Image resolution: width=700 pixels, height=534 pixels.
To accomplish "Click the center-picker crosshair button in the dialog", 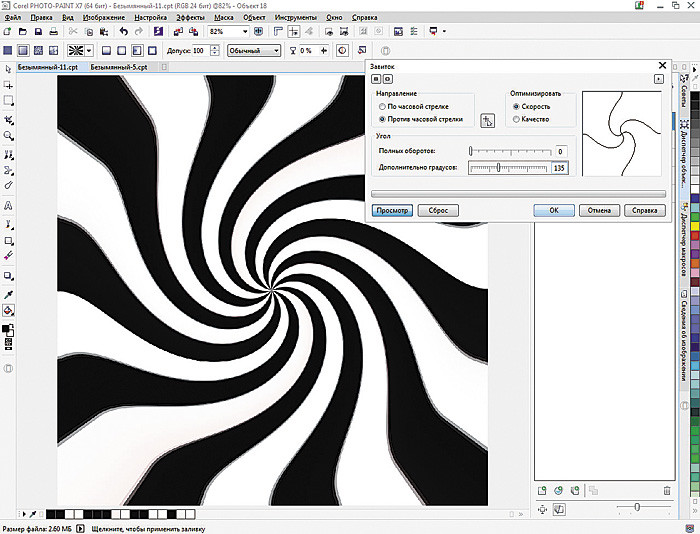I will pos(488,120).
